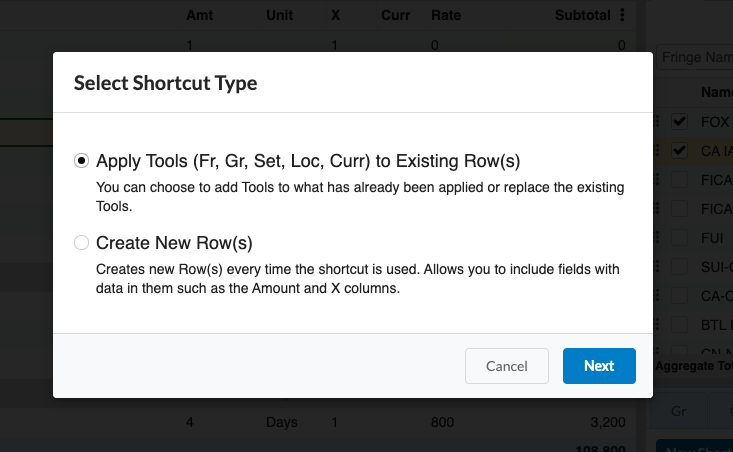
Task: Cancel the Select Shortcut Type dialog
Action: (507, 366)
